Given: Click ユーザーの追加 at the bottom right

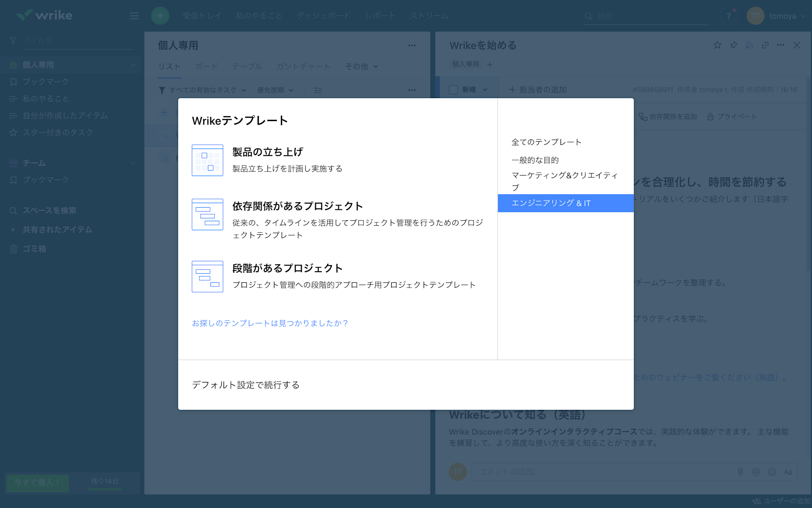Looking at the screenshot, I should 781,501.
